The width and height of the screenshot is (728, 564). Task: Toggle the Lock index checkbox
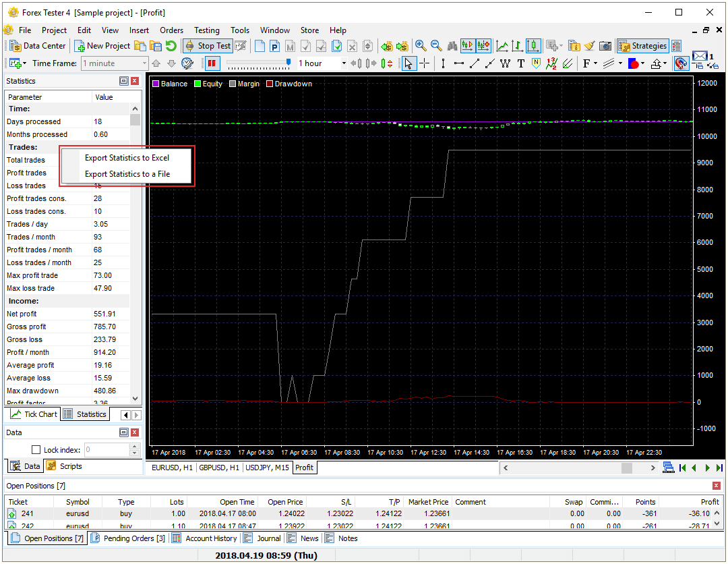click(x=36, y=450)
